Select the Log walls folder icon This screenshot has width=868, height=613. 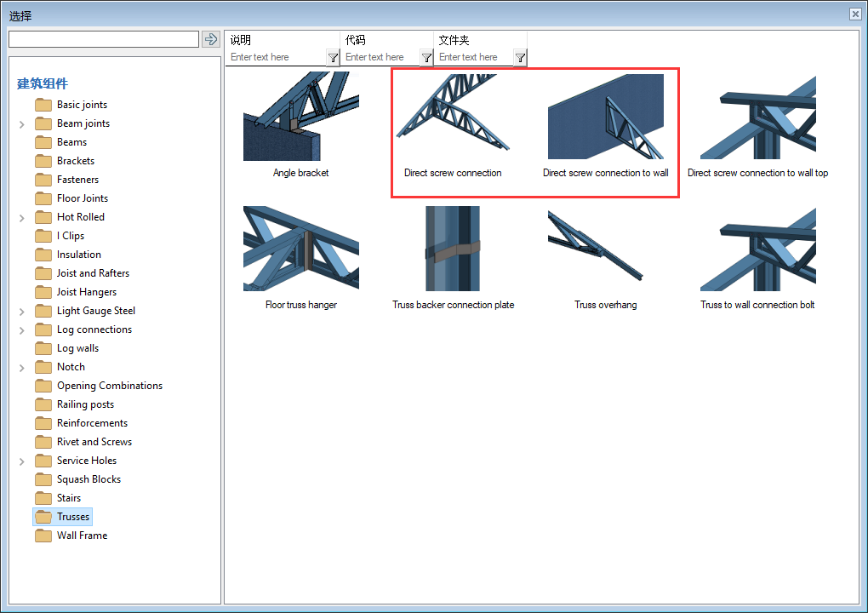[x=43, y=348]
